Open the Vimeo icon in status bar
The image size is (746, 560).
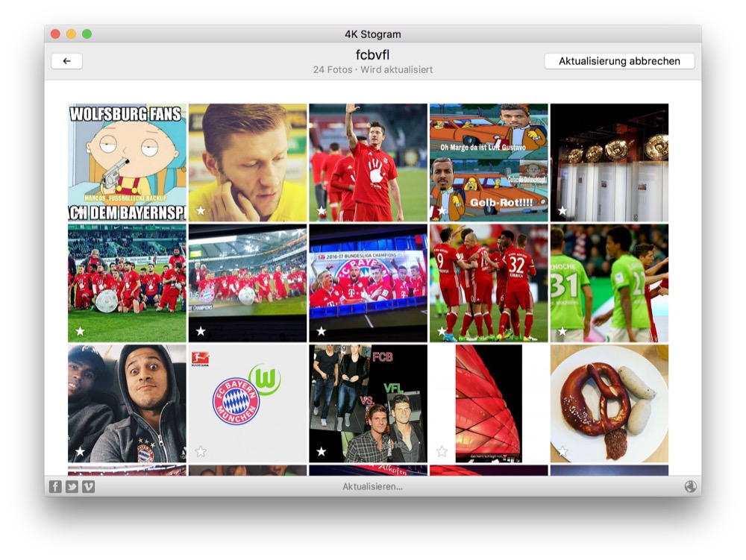88,487
